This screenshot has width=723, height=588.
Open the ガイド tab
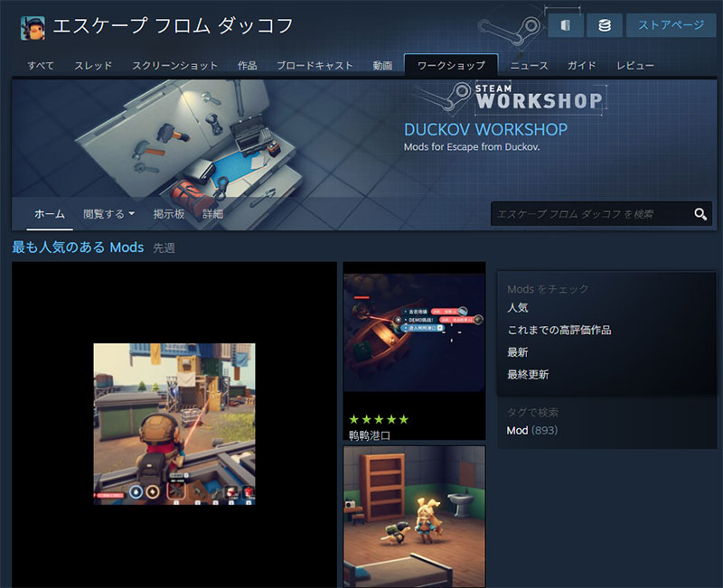[x=581, y=66]
